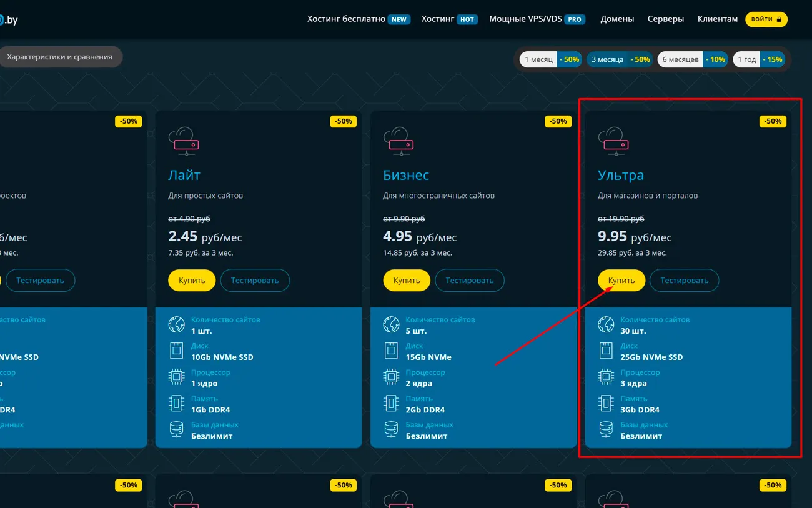Click the text Для магазинов и порталов
Viewport: 812px width, 508px height.
point(648,196)
